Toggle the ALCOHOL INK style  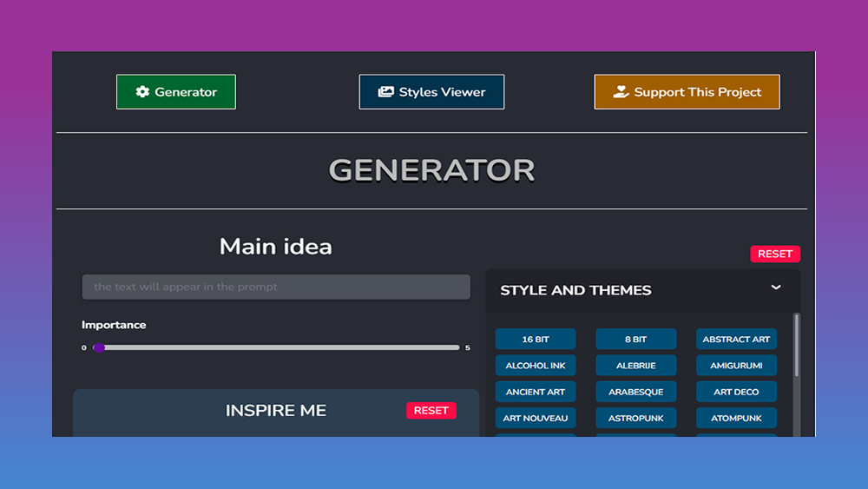click(x=536, y=366)
